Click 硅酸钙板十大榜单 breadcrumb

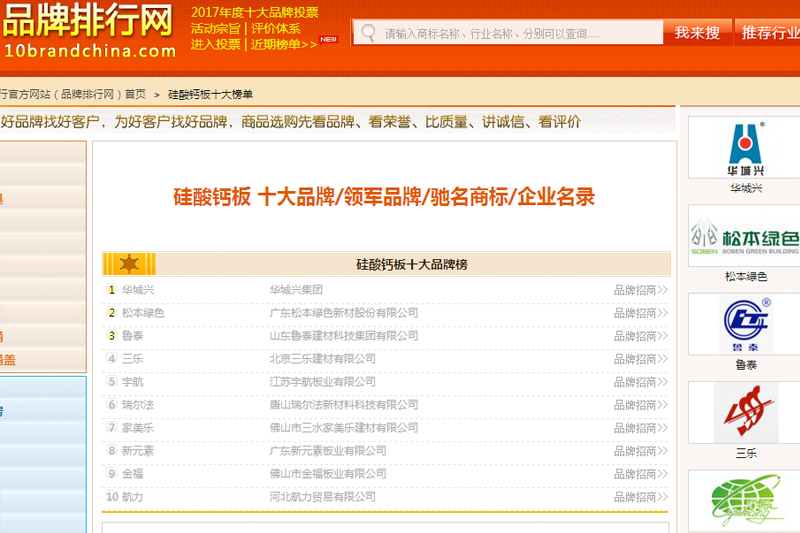tap(210, 94)
